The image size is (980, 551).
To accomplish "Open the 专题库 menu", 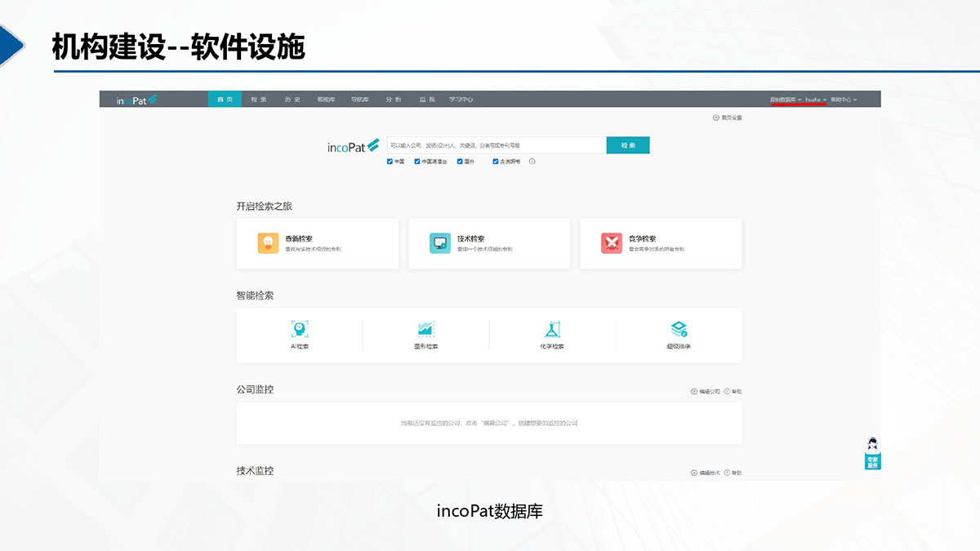I will [326, 100].
